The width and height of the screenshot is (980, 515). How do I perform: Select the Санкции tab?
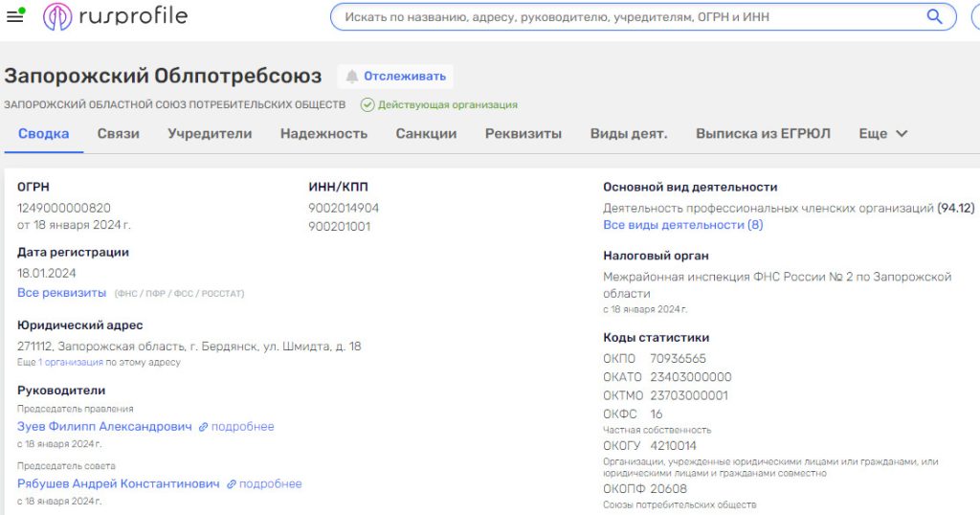coord(426,134)
